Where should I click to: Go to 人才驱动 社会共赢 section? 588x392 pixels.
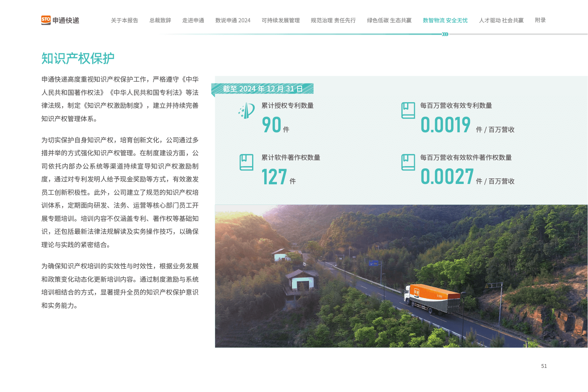pyautogui.click(x=501, y=20)
